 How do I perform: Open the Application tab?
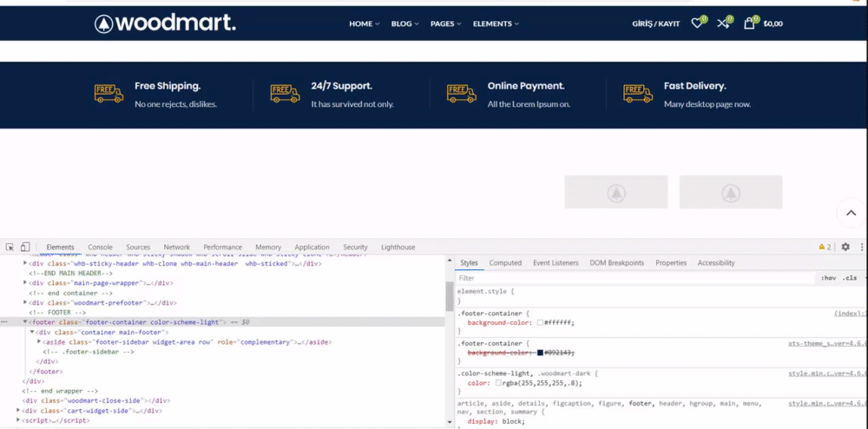tap(312, 247)
